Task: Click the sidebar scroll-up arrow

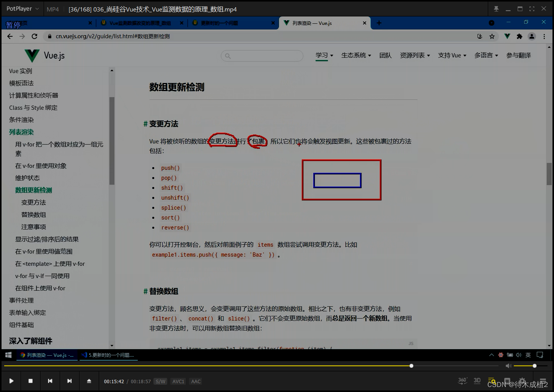Action: click(x=112, y=70)
